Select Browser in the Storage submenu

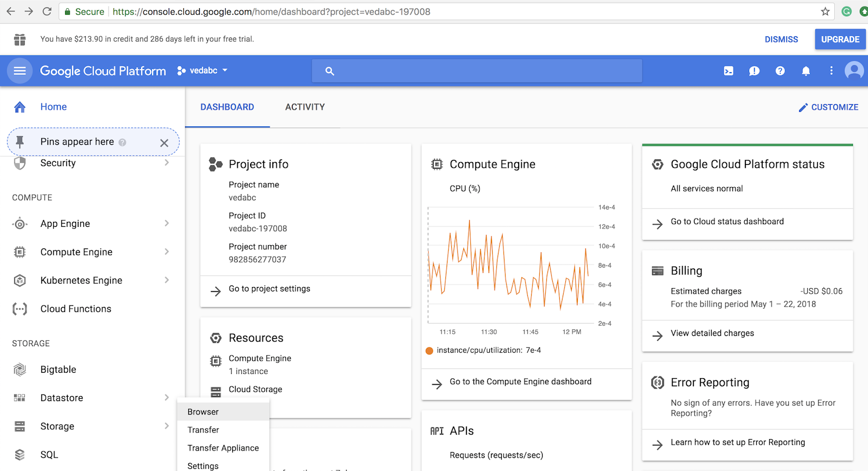click(223, 412)
